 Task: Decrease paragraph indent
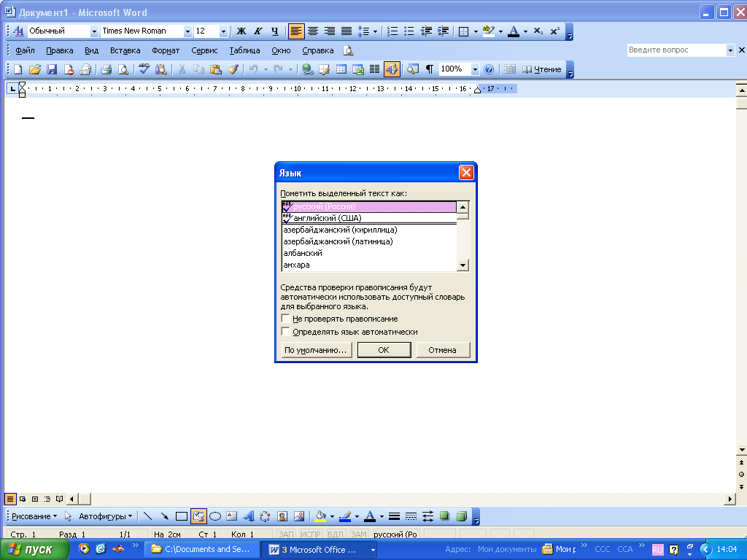(x=426, y=31)
